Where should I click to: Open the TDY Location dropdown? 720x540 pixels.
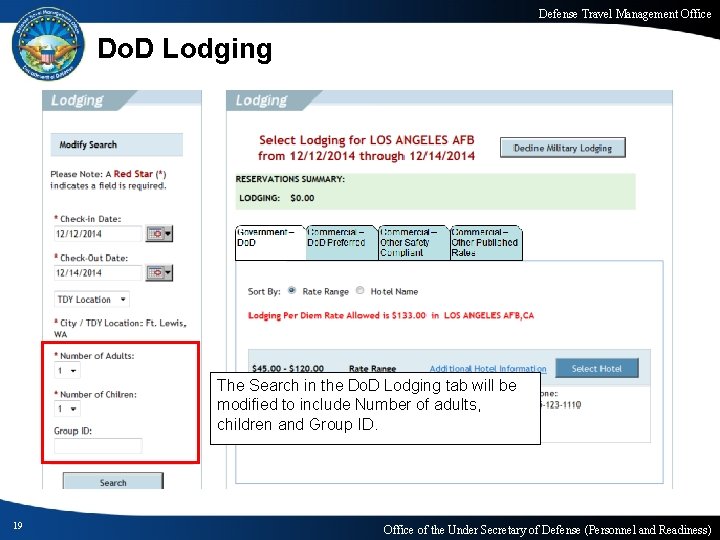(x=92, y=299)
